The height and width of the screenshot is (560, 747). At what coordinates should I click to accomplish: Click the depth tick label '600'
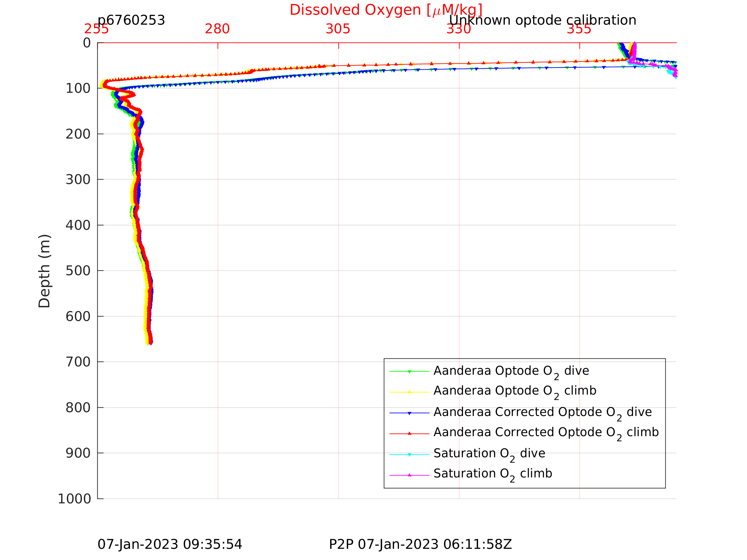click(x=78, y=316)
